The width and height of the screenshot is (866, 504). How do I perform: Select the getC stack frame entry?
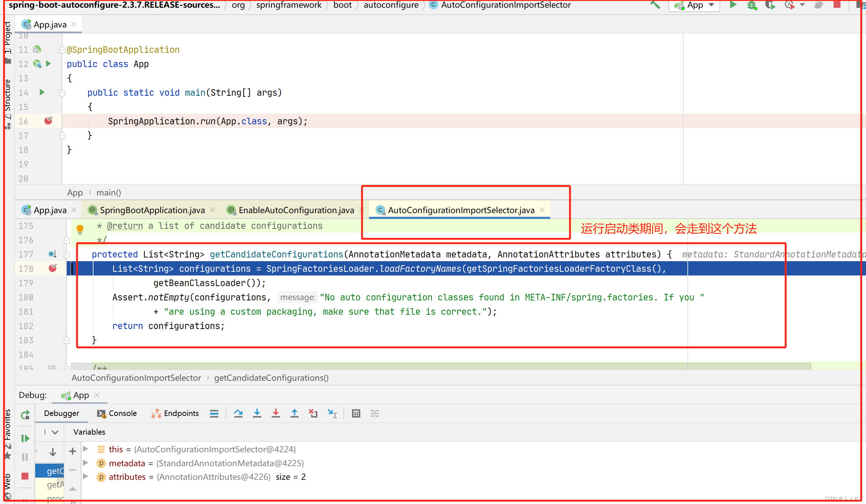click(x=50, y=471)
